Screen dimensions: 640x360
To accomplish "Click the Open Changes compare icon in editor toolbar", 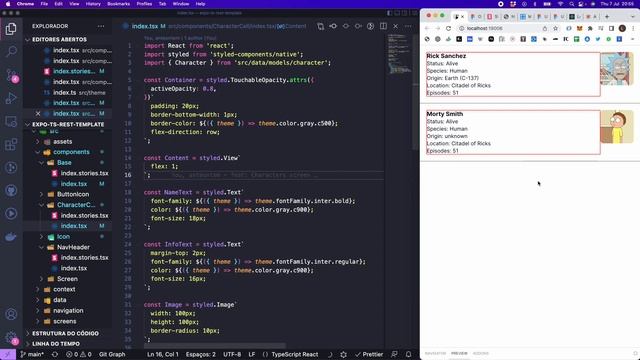I will (320, 26).
